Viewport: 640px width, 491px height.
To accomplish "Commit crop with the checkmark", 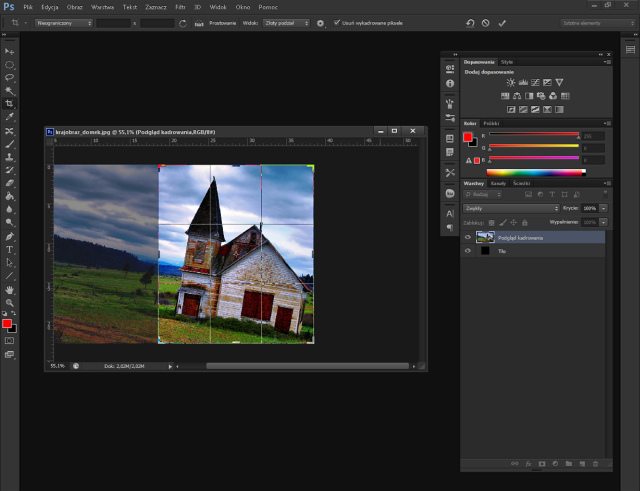I will click(502, 23).
